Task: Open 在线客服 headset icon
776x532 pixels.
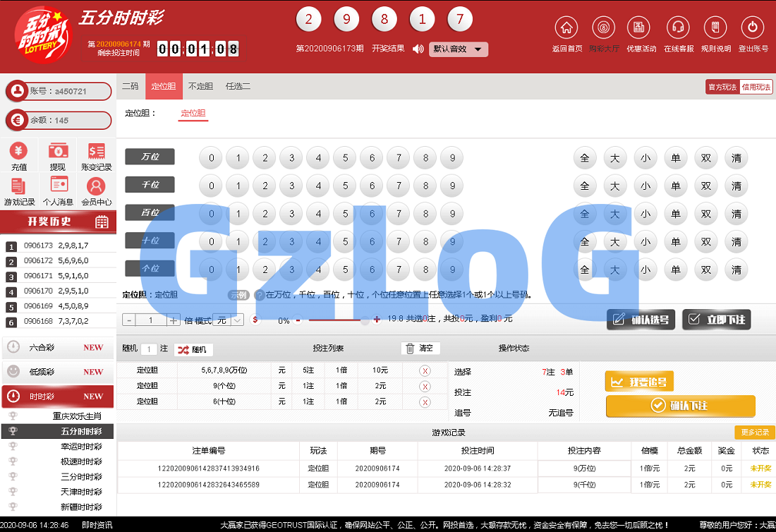Action: coord(678,28)
